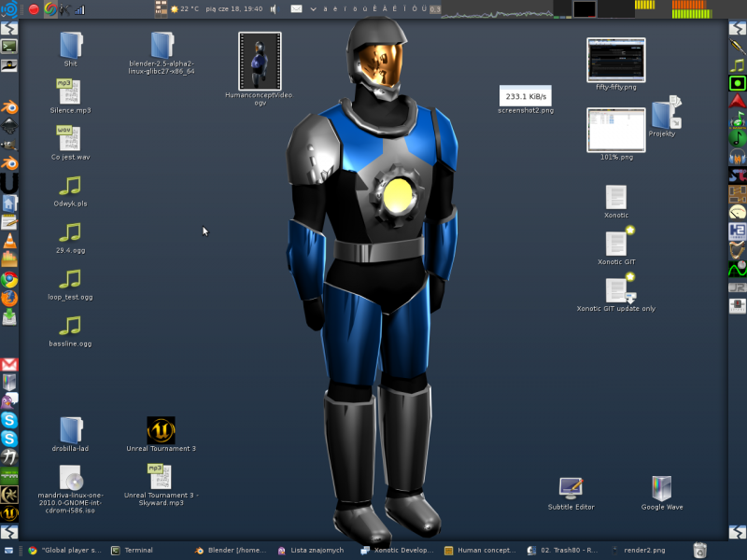Open the weather applet showing 22 °C
Viewport: 747px width, 560px height.
coord(184,9)
